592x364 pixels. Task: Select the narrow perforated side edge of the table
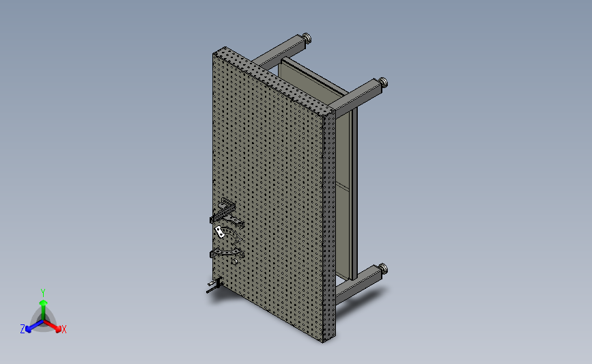point(329,227)
